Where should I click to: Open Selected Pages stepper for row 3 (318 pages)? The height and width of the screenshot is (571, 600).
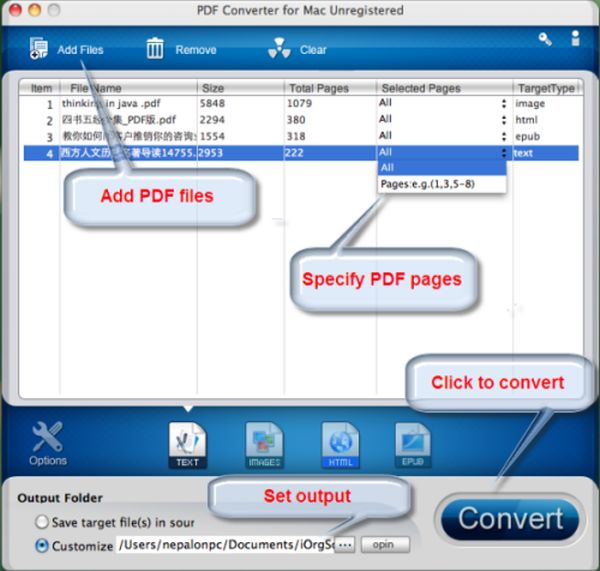(504, 136)
